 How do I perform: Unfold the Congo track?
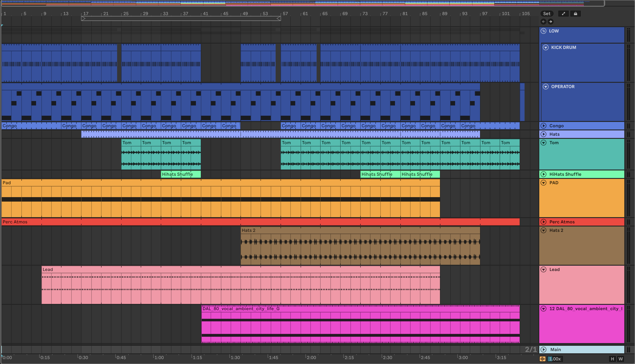tap(543, 126)
